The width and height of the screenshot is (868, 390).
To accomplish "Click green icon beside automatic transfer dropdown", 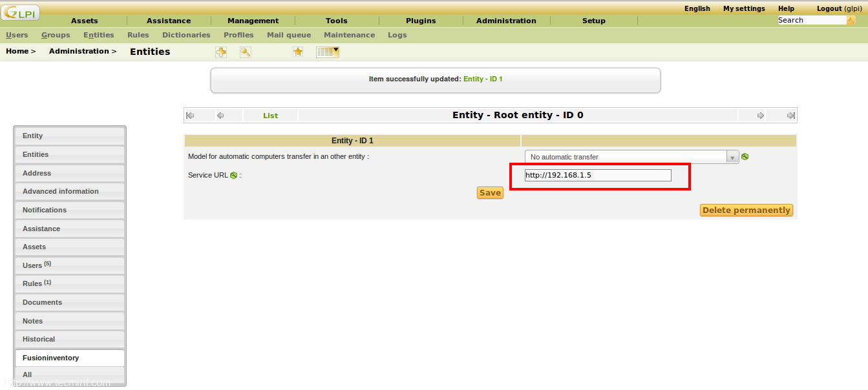I will [x=745, y=156].
